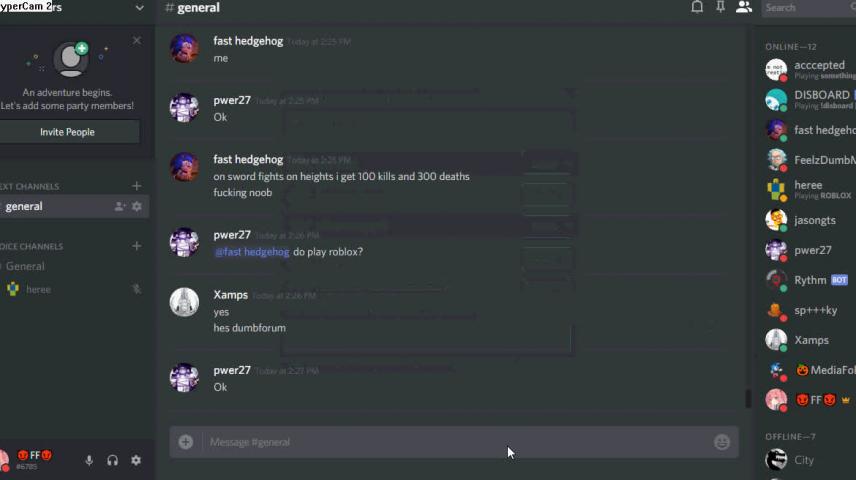Image resolution: width=856 pixels, height=480 pixels.
Task: Click the @fast hedgehog mention link
Action: [252, 252]
